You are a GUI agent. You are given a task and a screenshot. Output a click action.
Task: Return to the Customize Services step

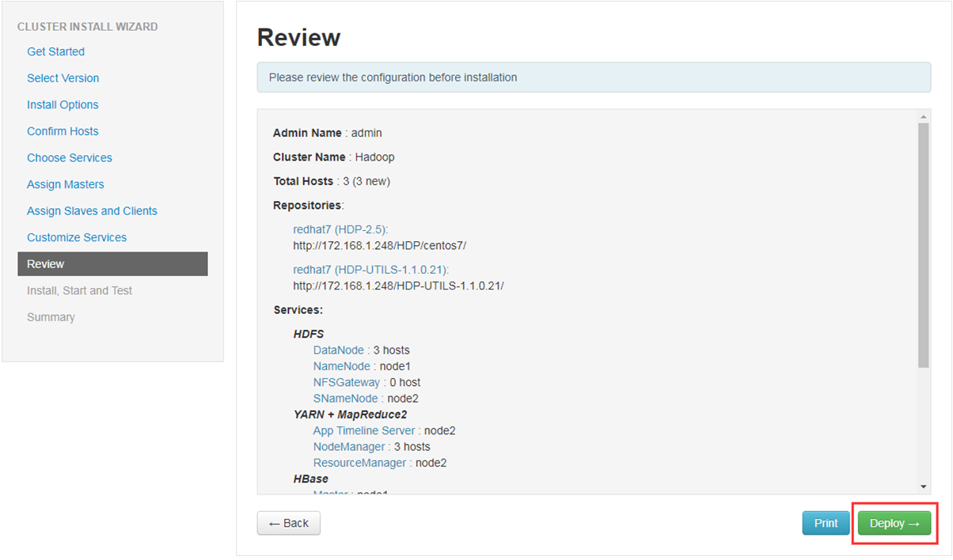(x=77, y=237)
